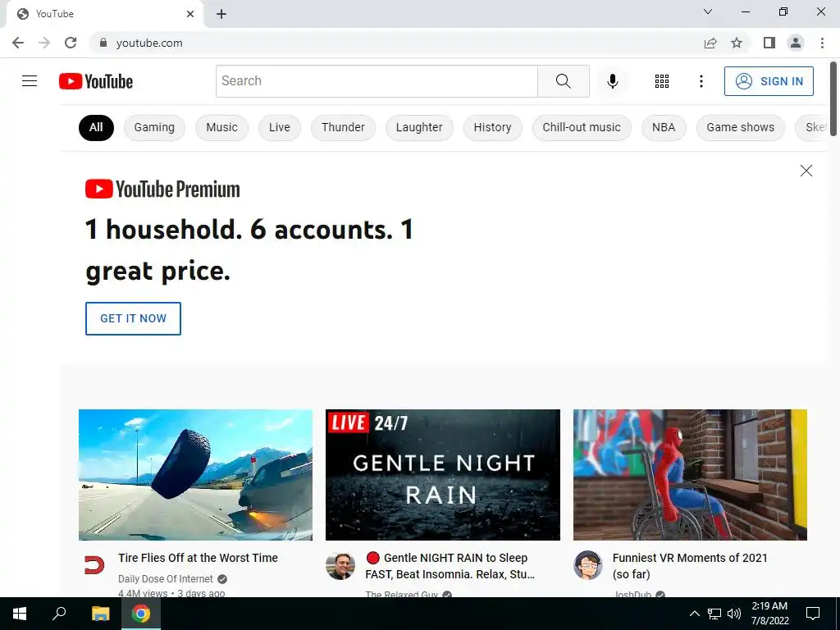Open JoshDub channel avatar

point(587,566)
